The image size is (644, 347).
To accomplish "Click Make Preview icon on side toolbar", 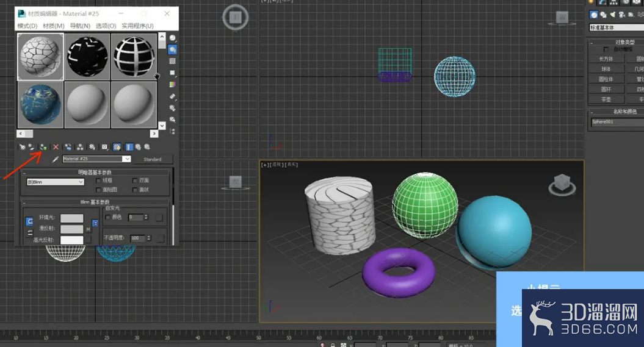I will point(173,96).
